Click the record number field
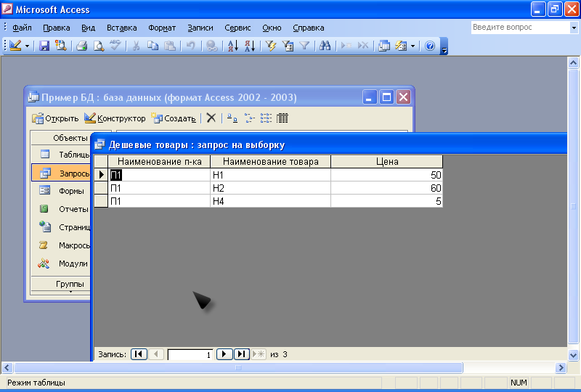The height and width of the screenshot is (392, 581). point(190,354)
